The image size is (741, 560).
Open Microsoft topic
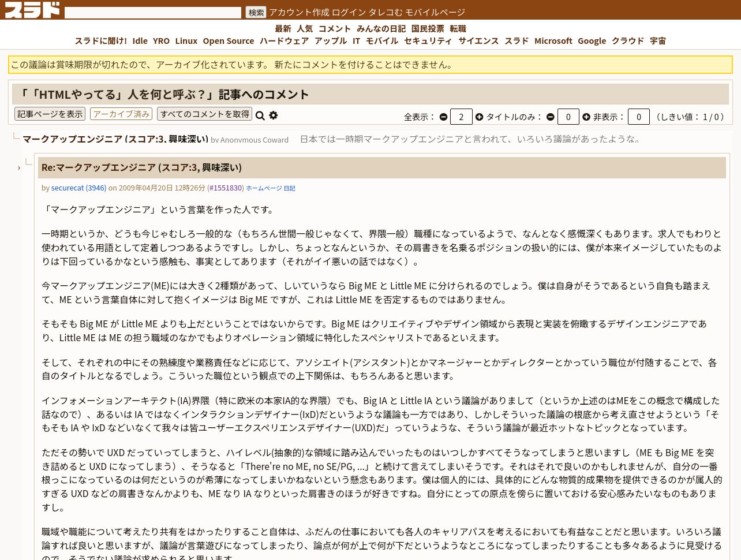click(x=553, y=40)
